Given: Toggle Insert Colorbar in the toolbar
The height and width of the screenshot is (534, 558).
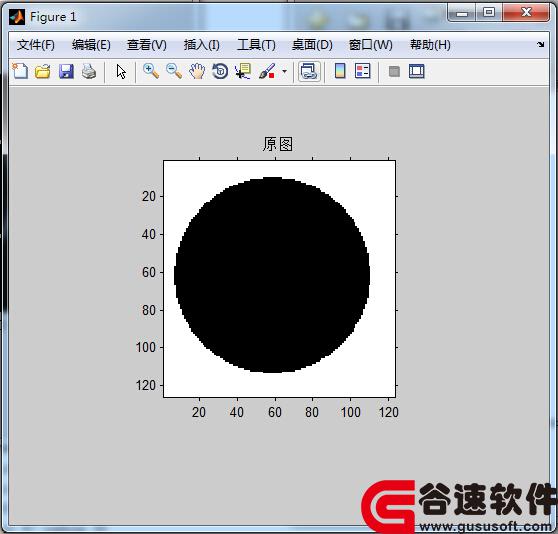Looking at the screenshot, I should click(340, 71).
